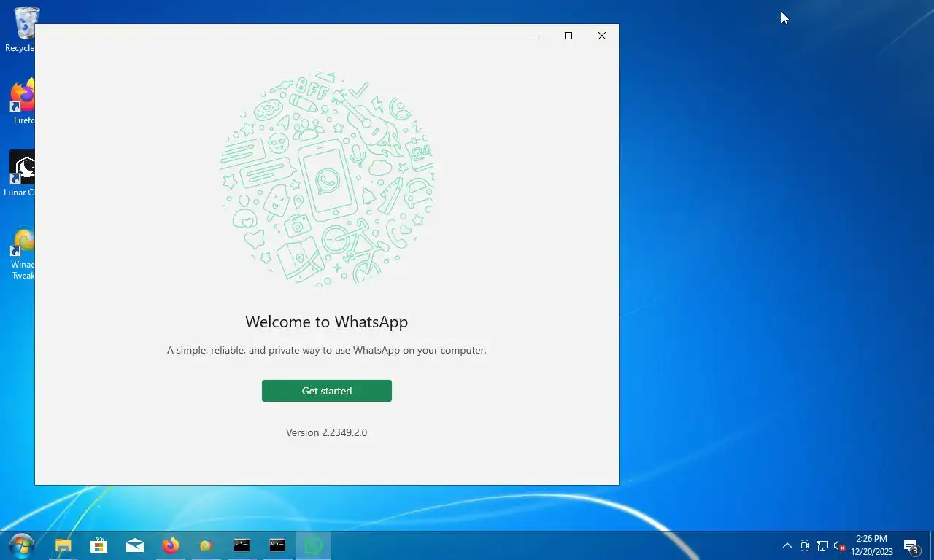
Task: Open the Meet Now camera tray icon
Action: point(805,545)
